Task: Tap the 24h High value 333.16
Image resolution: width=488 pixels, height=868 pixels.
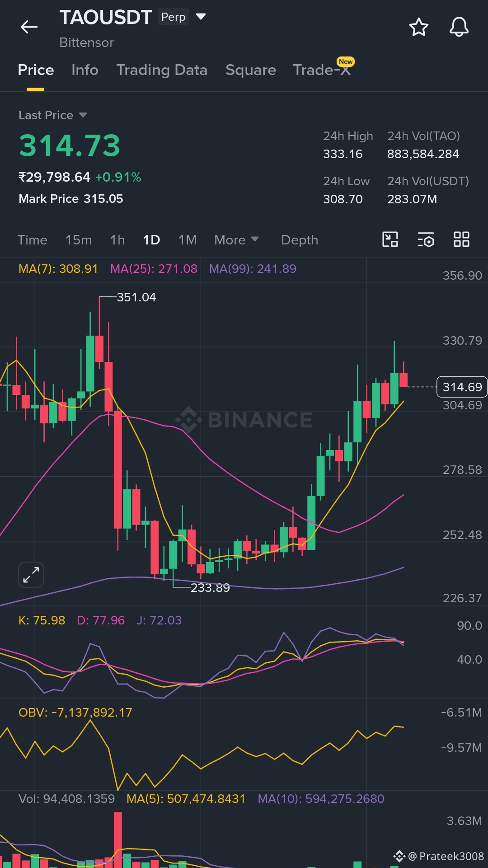Action: click(343, 154)
